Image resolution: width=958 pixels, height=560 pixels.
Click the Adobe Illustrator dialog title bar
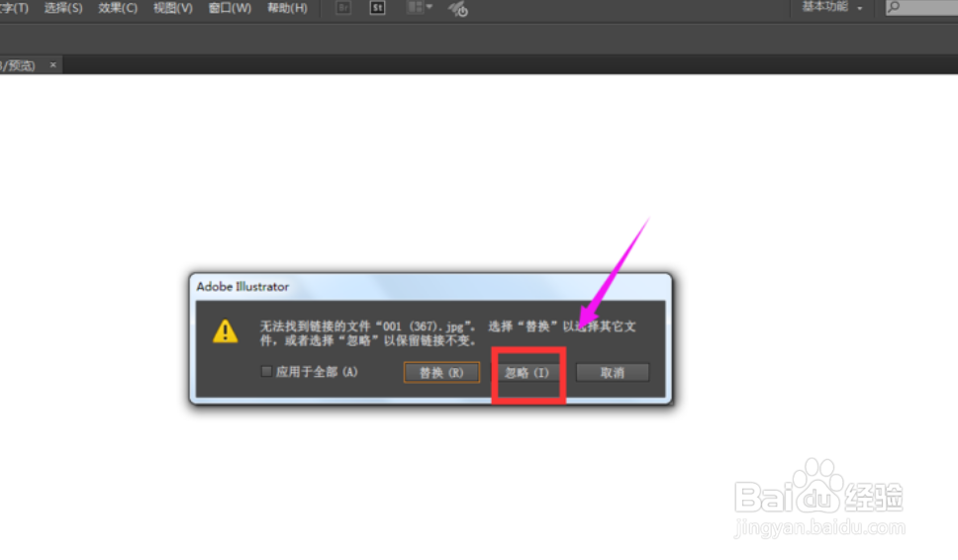click(431, 286)
